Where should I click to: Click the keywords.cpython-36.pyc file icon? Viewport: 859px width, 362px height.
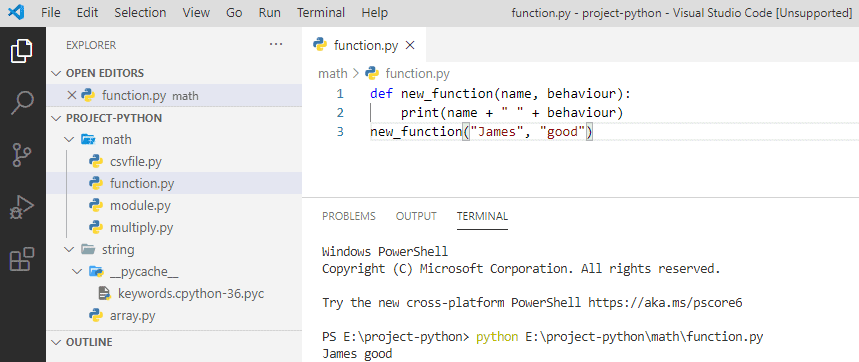click(x=104, y=294)
